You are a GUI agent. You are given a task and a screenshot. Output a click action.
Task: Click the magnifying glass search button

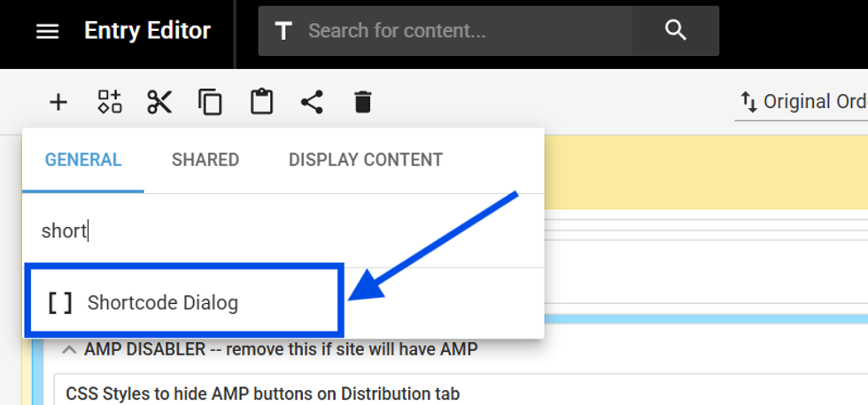point(676,31)
